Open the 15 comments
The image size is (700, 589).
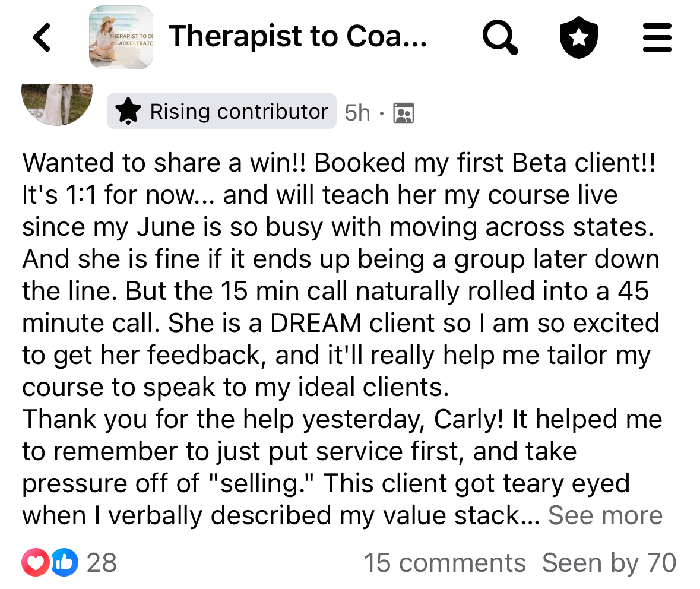[445, 563]
